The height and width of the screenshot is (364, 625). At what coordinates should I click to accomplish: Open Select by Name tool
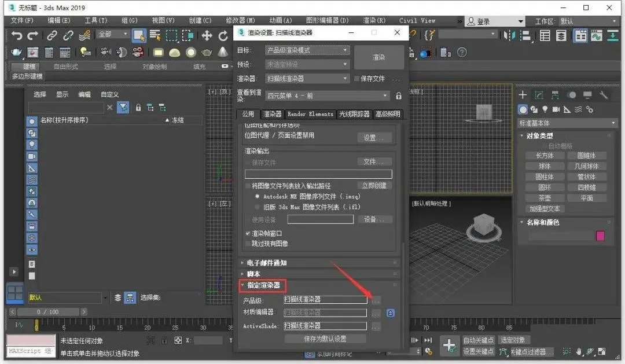(x=155, y=35)
